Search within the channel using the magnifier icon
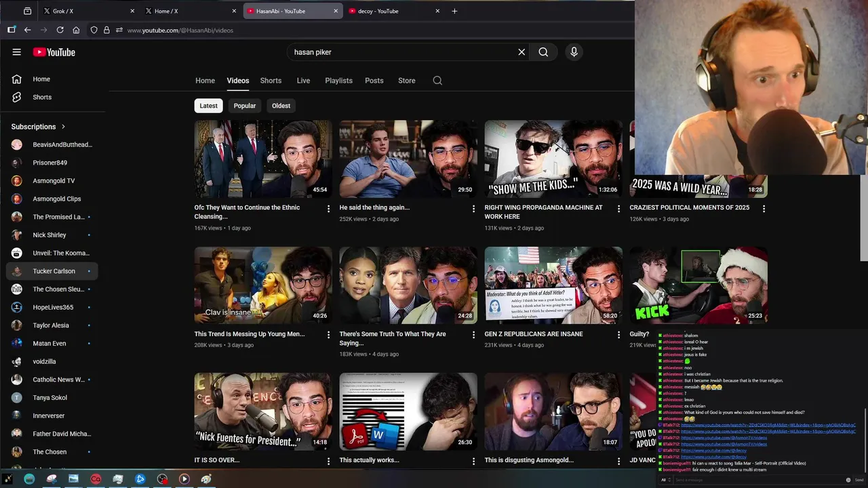This screenshot has height=488, width=868. [x=437, y=81]
